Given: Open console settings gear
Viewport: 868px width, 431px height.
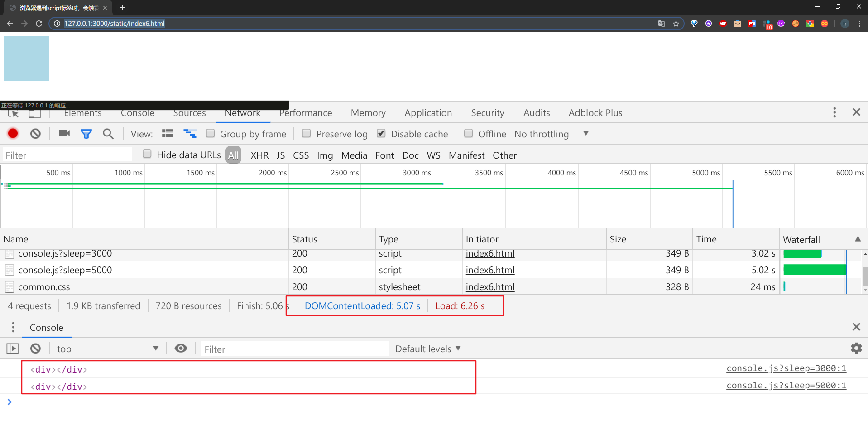Looking at the screenshot, I should (856, 348).
